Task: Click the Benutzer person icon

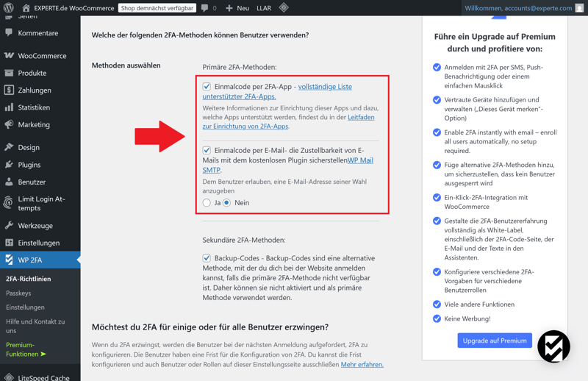Action: (x=9, y=182)
